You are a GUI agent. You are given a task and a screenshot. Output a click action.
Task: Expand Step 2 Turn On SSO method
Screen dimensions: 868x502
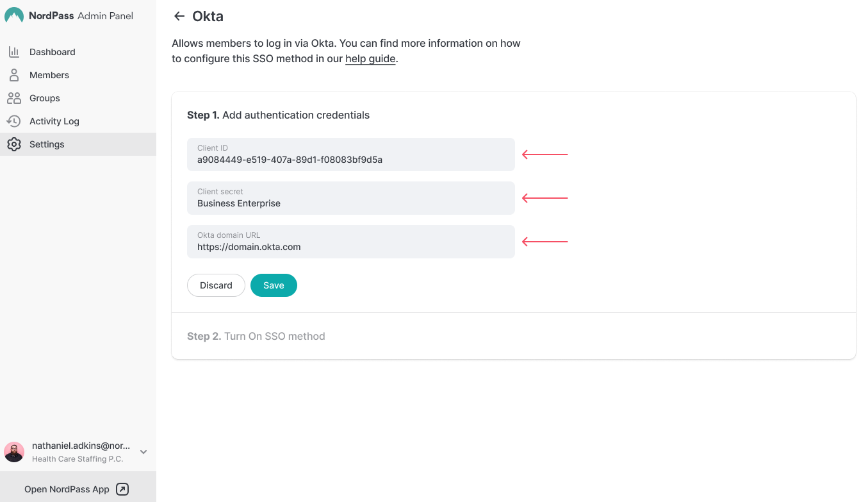pos(256,336)
